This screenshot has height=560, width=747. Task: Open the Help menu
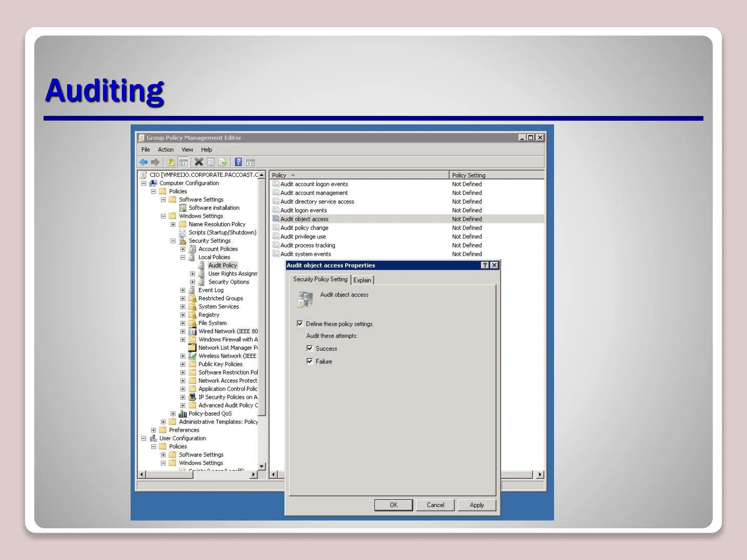[206, 149]
